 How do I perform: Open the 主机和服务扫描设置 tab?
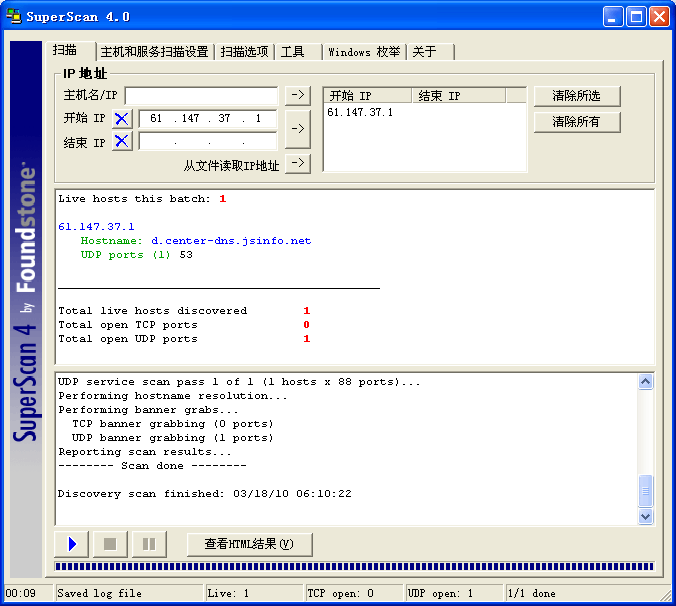pyautogui.click(x=154, y=52)
